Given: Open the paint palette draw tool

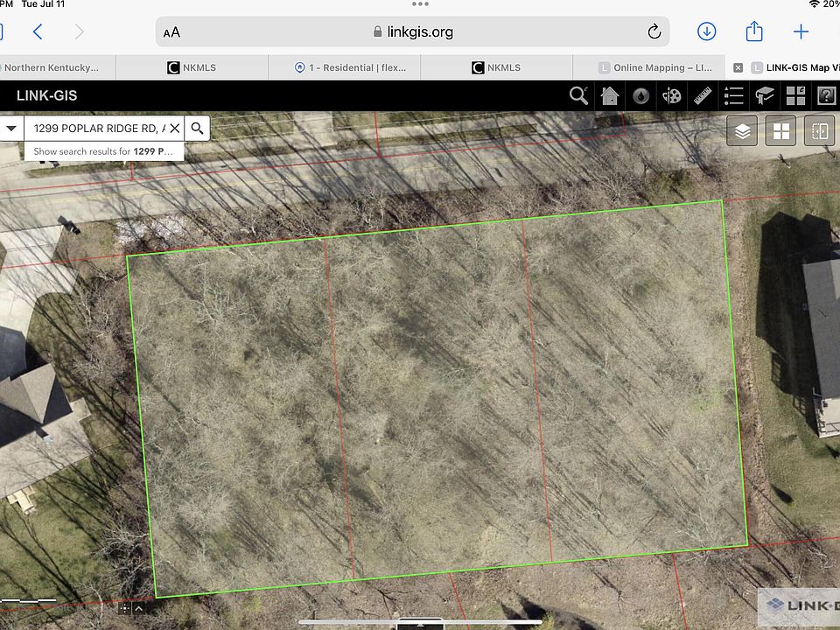Looking at the screenshot, I should coord(672,95).
